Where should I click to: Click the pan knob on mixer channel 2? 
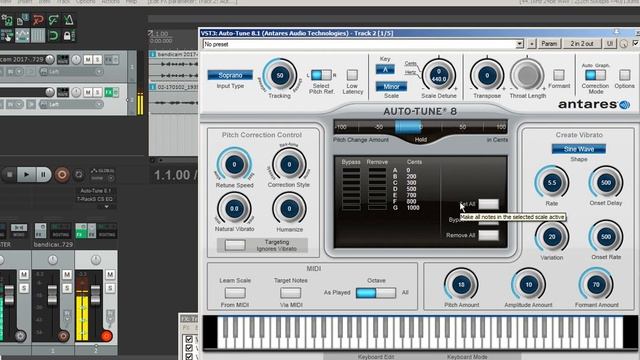96,260
